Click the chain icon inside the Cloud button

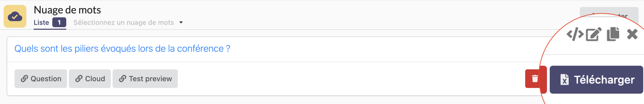[79, 79]
